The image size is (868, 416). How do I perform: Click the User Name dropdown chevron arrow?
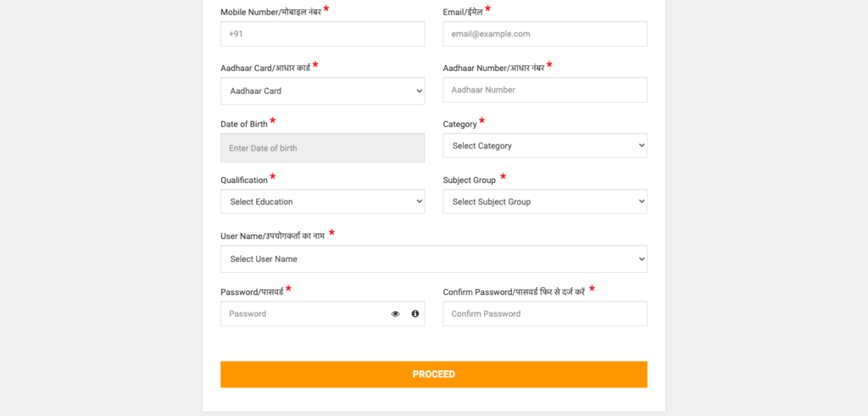coord(642,259)
